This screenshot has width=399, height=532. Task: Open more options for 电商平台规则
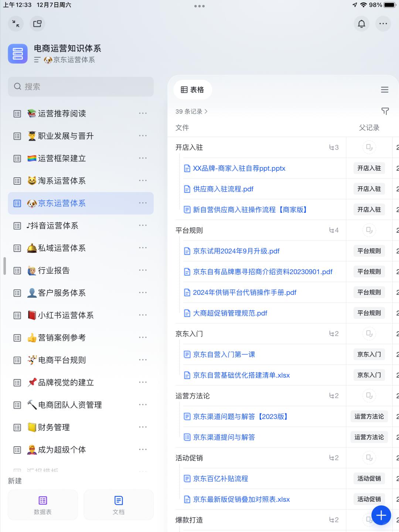click(143, 360)
